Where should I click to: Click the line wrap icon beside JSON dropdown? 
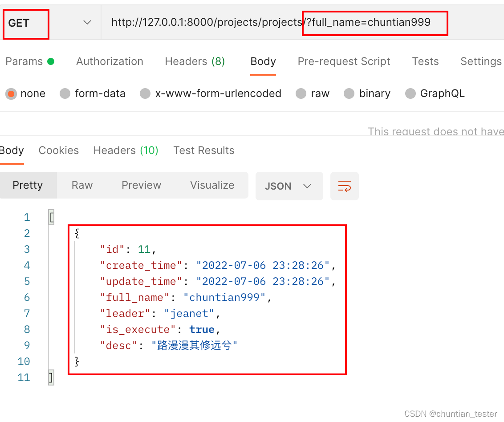tap(345, 186)
